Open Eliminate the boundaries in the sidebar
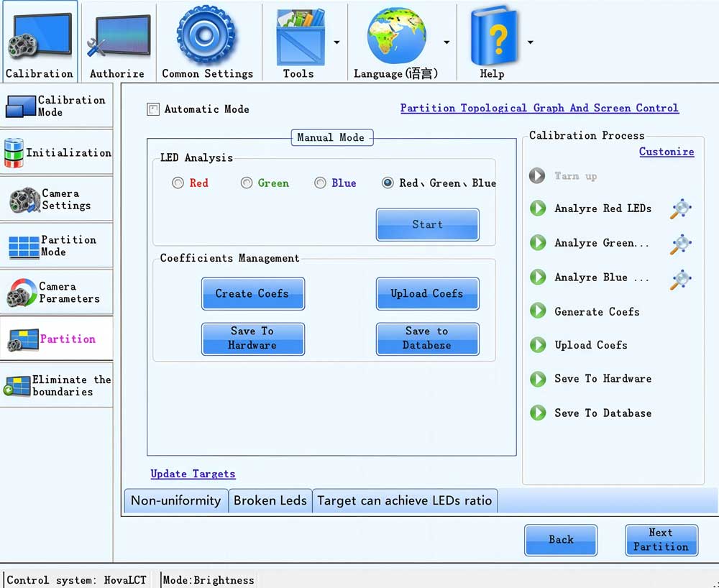The image size is (719, 588). tap(56, 385)
